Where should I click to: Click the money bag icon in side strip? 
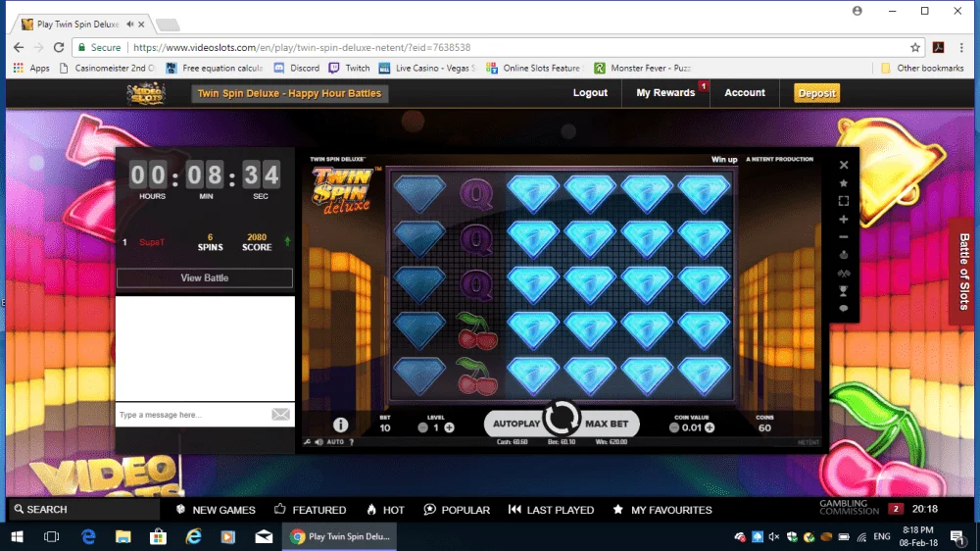844,255
